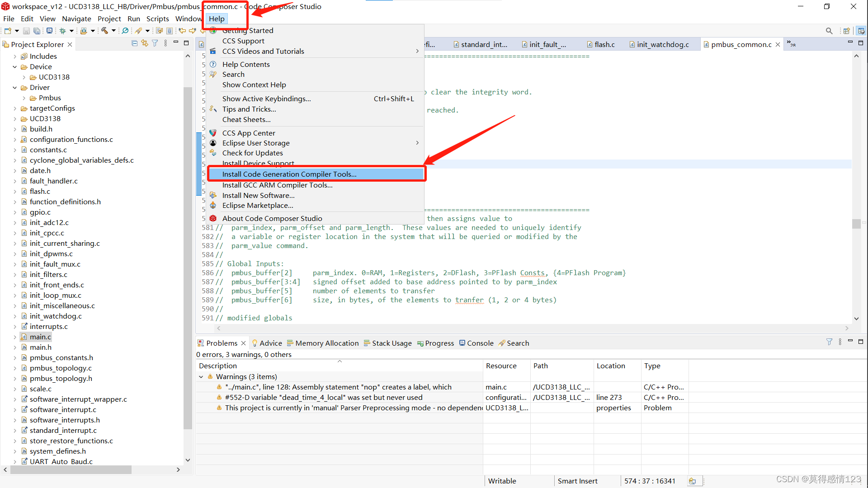Collapse the Driver folder in tree
868x488 pixels.
coord(15,88)
